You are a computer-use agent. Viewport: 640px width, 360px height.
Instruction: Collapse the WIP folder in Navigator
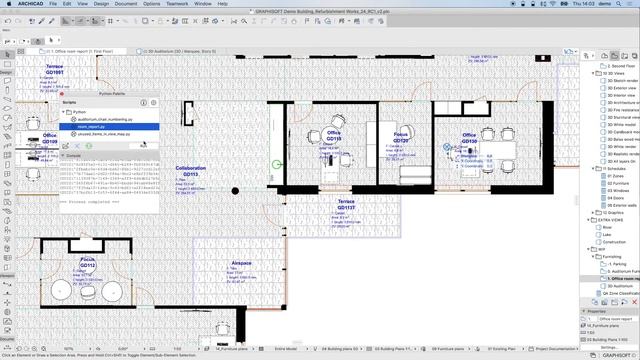tap(589, 249)
